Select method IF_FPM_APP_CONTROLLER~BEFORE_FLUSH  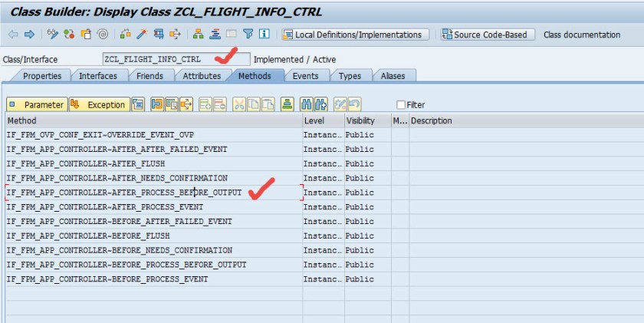click(x=154, y=236)
